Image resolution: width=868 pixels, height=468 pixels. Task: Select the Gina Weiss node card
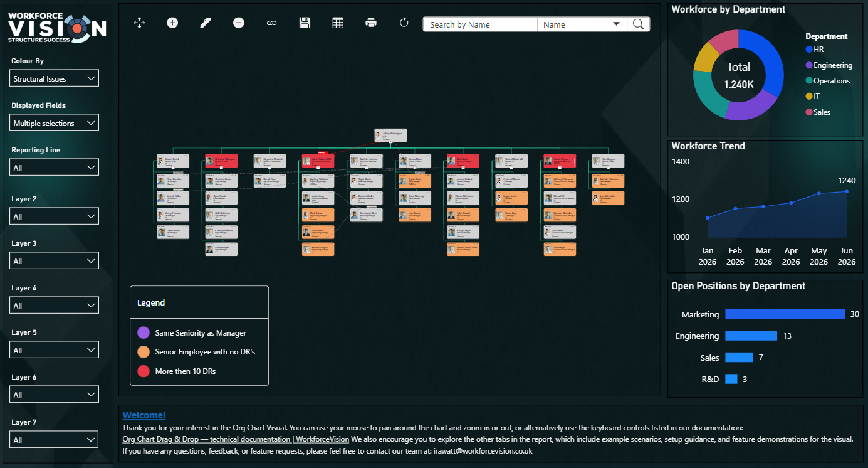(560, 231)
